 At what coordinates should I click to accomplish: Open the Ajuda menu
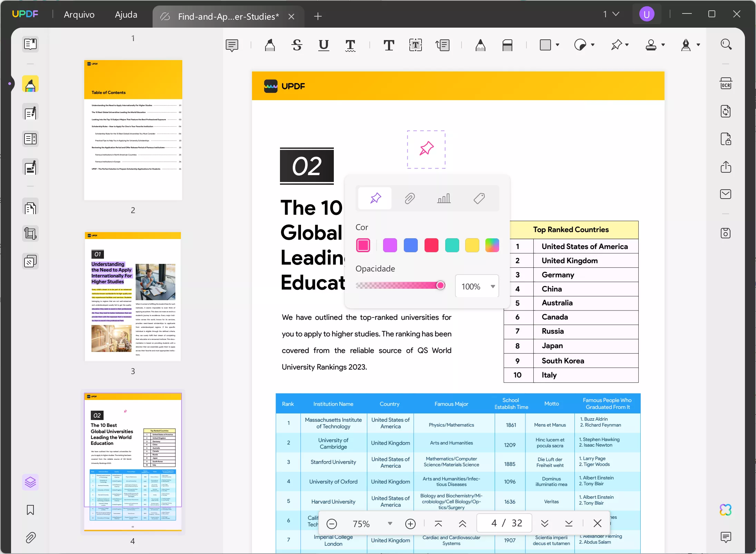(x=126, y=15)
